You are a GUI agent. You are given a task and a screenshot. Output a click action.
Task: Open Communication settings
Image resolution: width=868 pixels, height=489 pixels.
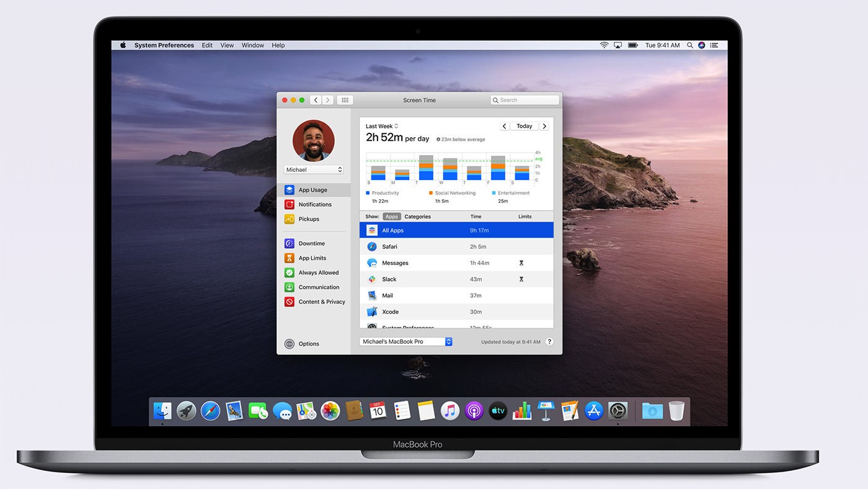coord(318,287)
